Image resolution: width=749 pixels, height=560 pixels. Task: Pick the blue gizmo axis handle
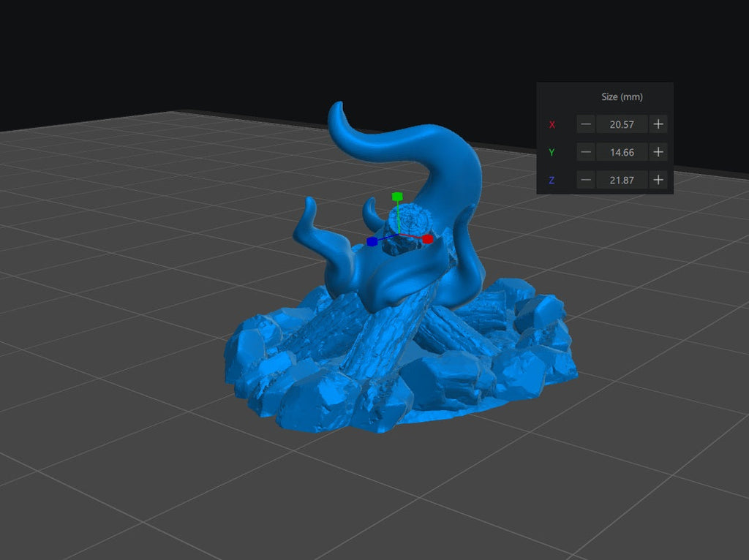tap(372, 241)
